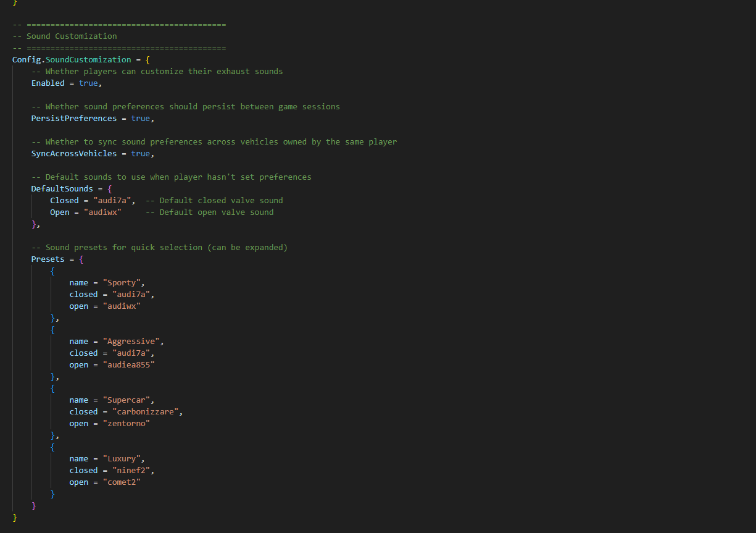The width and height of the screenshot is (756, 533).
Task: Click the final closing brace of the file
Action: [x=14, y=517]
